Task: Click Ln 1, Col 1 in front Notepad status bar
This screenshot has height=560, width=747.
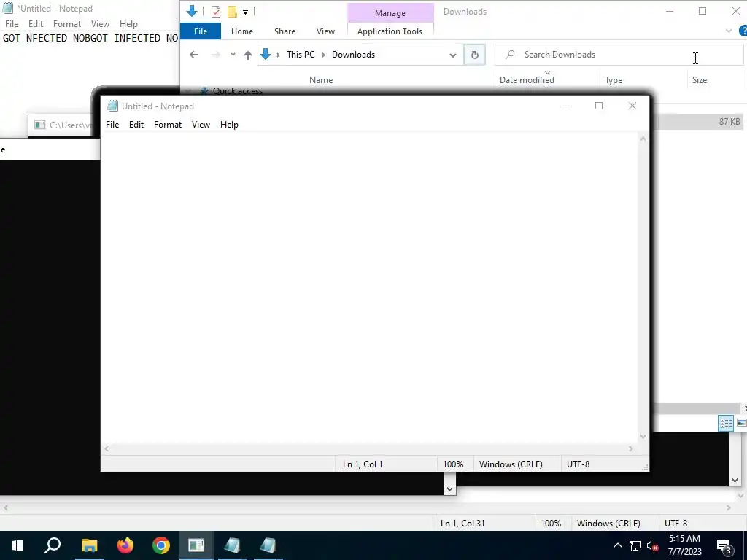Action: [363, 464]
